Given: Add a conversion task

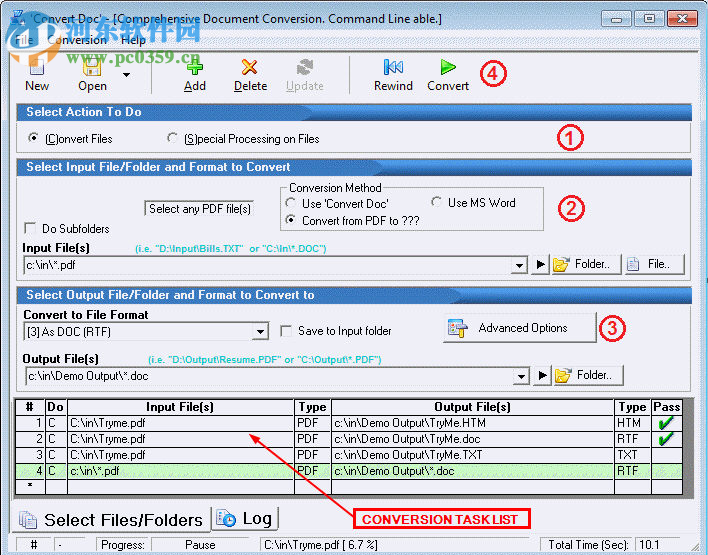Looking at the screenshot, I should click(x=195, y=75).
